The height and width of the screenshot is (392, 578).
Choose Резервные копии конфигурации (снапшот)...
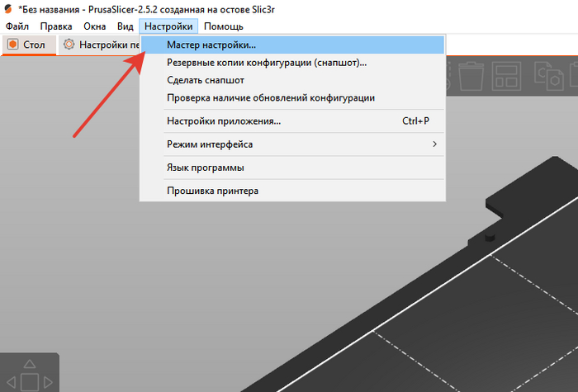click(292, 63)
